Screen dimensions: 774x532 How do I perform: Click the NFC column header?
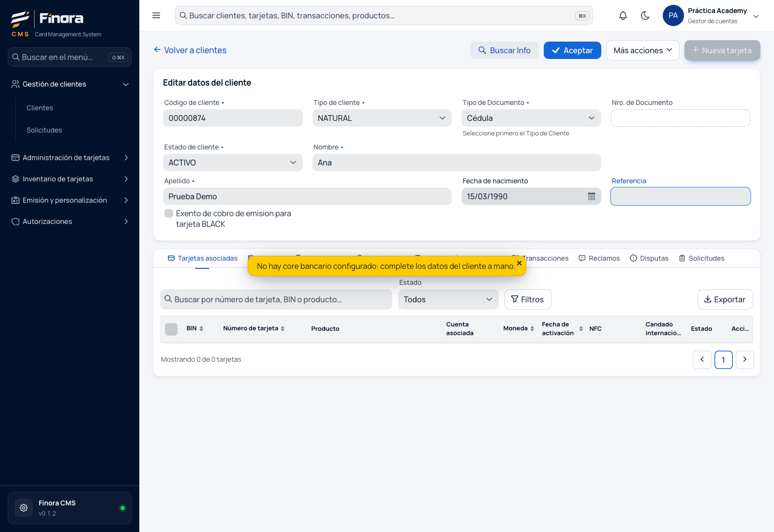pos(595,328)
